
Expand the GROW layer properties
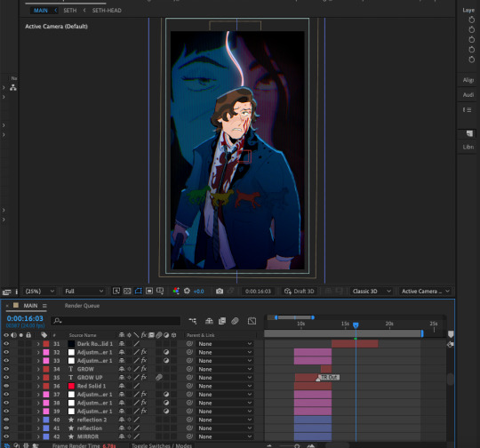(x=38, y=369)
